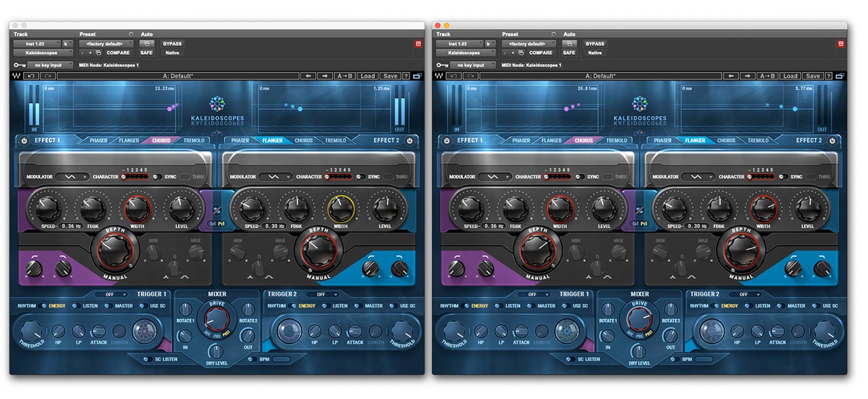Click the Trigger 1 kaleidoscope display in left window
868x399 pixels.
(x=143, y=331)
